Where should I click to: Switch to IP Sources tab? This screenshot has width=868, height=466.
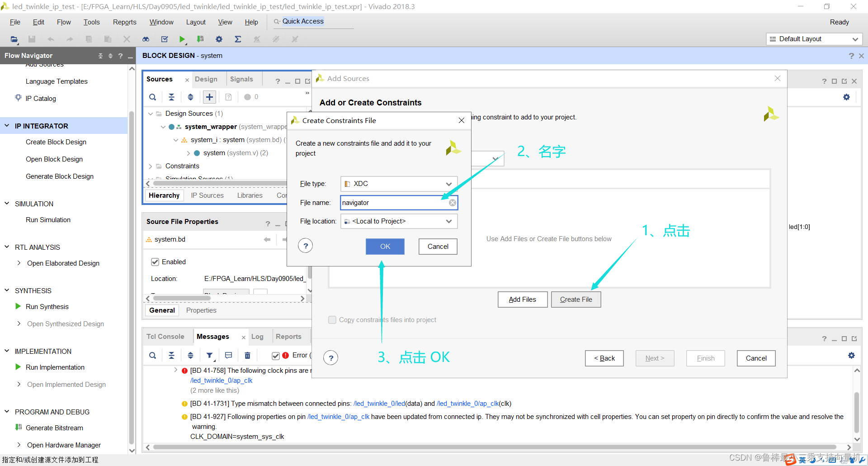coord(207,195)
